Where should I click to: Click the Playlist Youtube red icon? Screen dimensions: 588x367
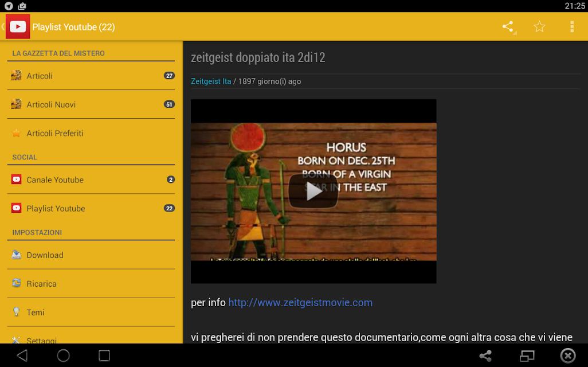[16, 208]
